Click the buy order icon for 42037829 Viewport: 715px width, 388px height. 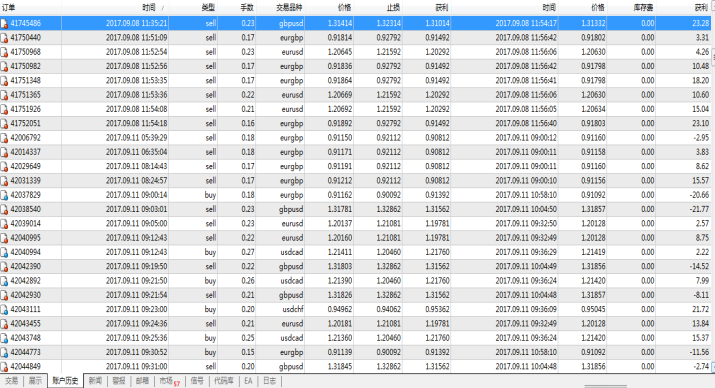tap(4, 195)
